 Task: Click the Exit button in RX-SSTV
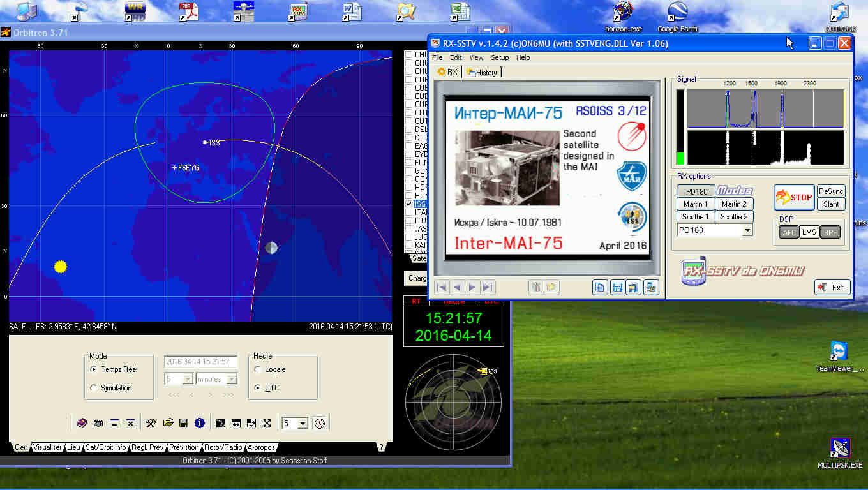pyautogui.click(x=832, y=287)
